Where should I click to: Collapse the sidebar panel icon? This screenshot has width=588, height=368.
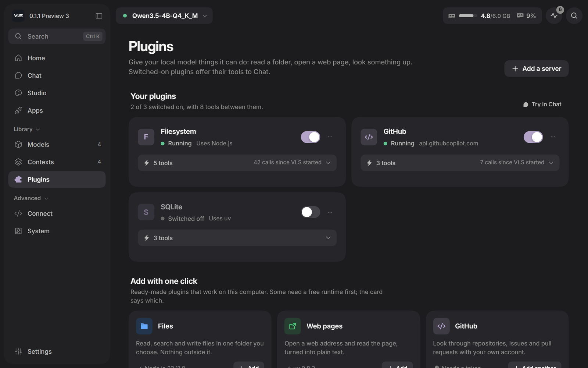99,16
